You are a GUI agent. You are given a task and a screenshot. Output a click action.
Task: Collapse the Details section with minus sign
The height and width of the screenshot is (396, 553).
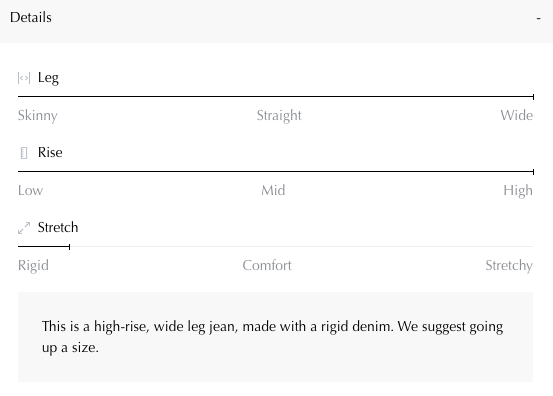pos(538,18)
